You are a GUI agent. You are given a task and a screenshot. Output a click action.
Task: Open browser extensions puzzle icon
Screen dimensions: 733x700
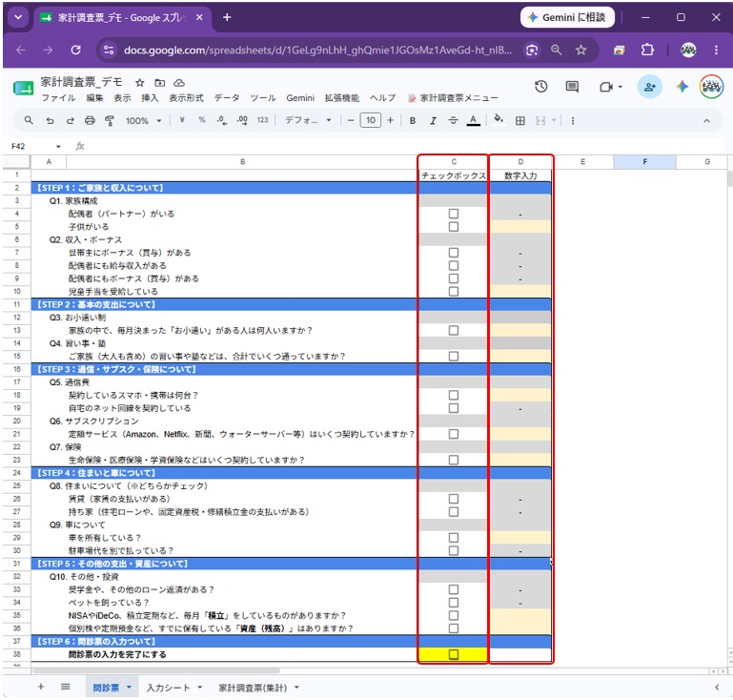click(647, 50)
